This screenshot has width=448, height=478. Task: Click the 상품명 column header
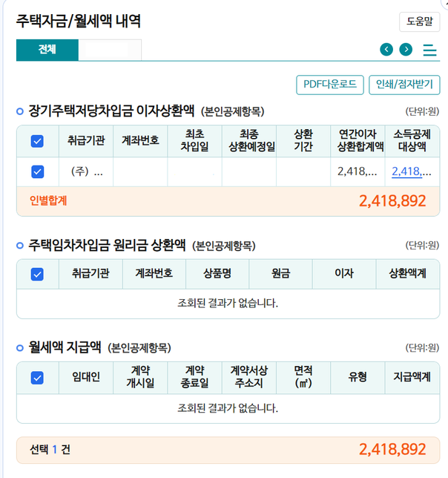pyautogui.click(x=217, y=274)
